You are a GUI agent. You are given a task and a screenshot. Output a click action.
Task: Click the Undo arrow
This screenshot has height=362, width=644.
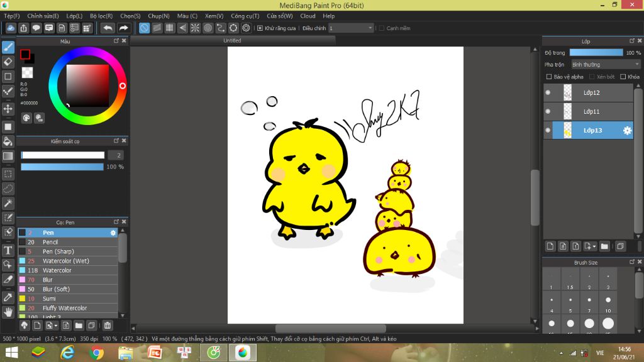point(108,28)
